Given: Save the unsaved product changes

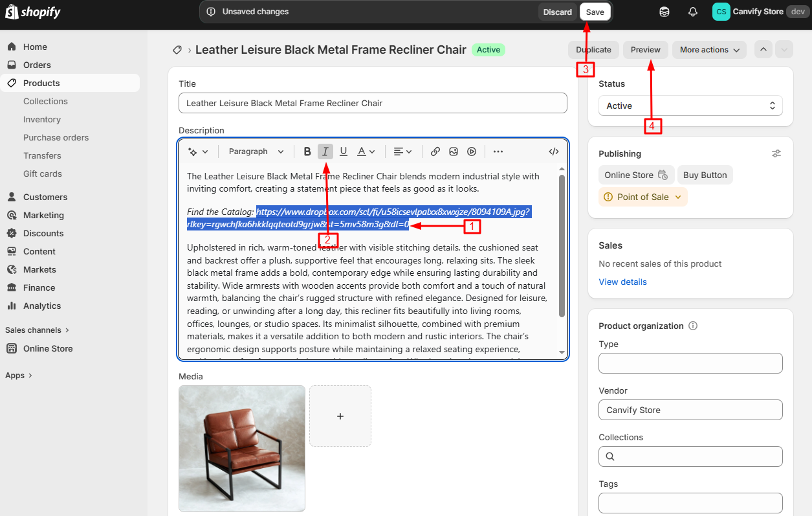Looking at the screenshot, I should (594, 12).
